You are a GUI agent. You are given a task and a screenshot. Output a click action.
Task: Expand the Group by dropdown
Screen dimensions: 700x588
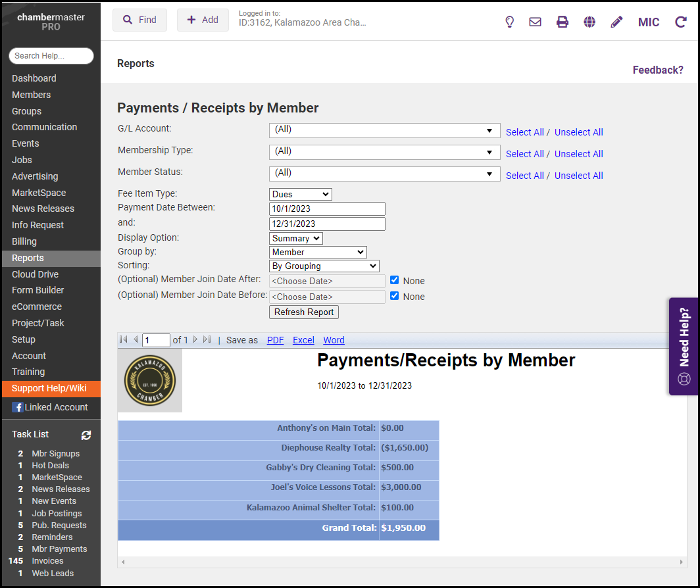318,252
